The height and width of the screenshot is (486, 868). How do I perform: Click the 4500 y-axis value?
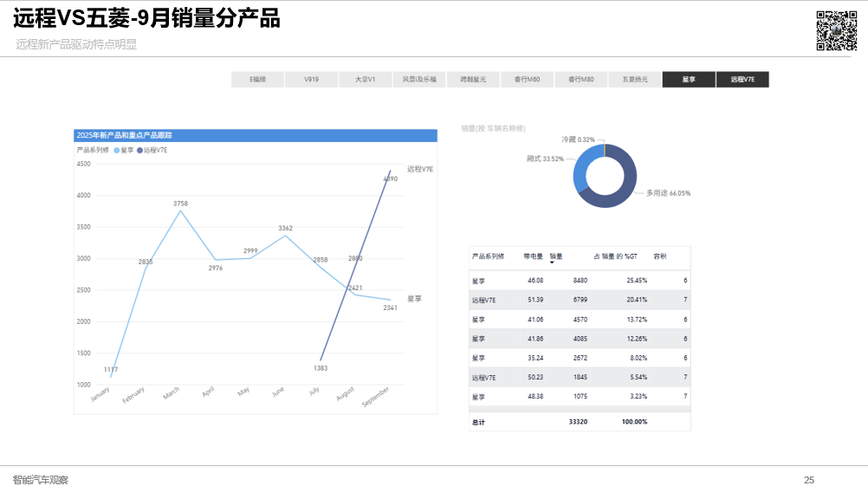tap(83, 164)
